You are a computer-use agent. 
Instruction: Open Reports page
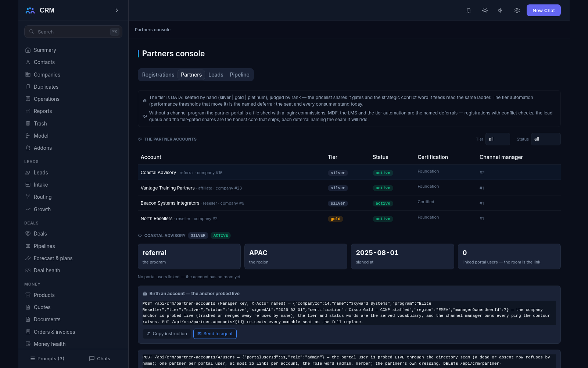pyautogui.click(x=73, y=111)
